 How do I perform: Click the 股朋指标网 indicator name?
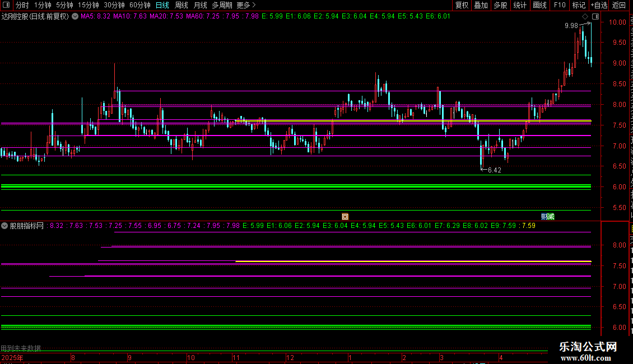(27, 226)
